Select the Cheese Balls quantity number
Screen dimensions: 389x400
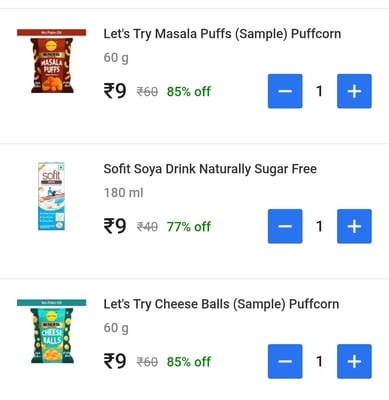319,361
